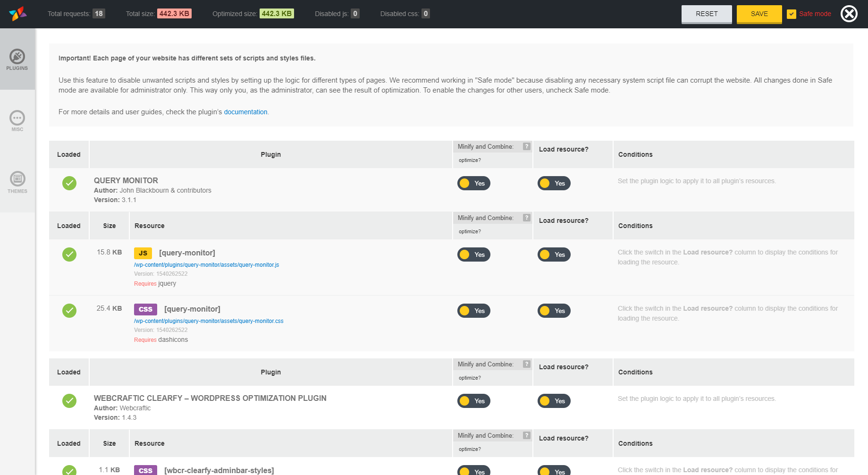Click the Query Monitor loaded checkmark icon
868x475 pixels.
click(x=69, y=183)
